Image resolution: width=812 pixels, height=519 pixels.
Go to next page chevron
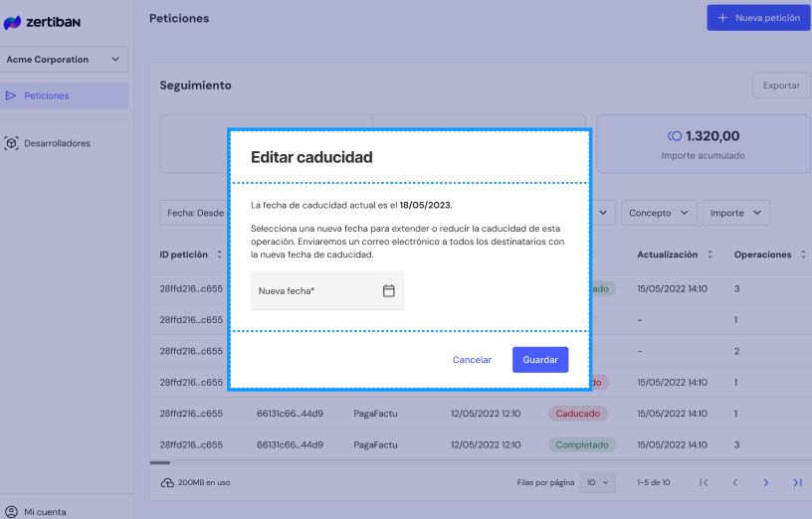(766, 482)
